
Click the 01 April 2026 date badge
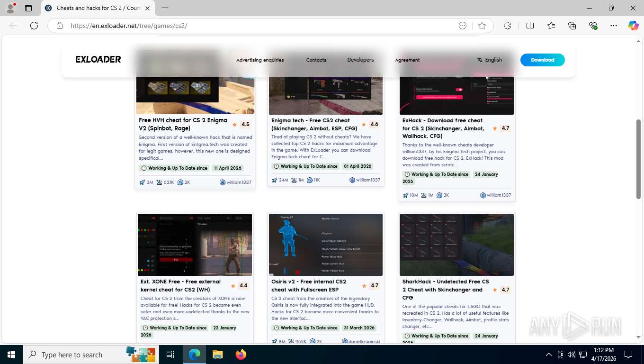click(358, 166)
